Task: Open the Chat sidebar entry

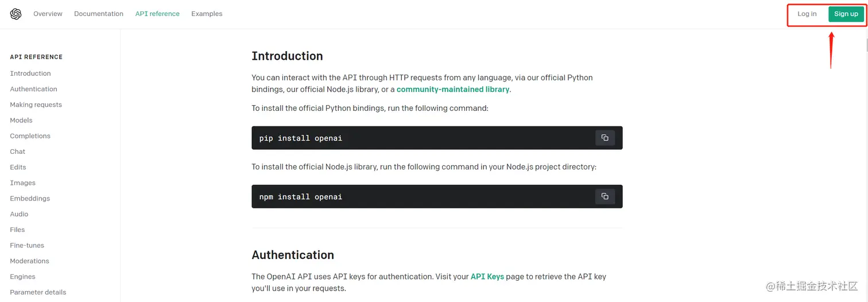Action: [x=18, y=152]
